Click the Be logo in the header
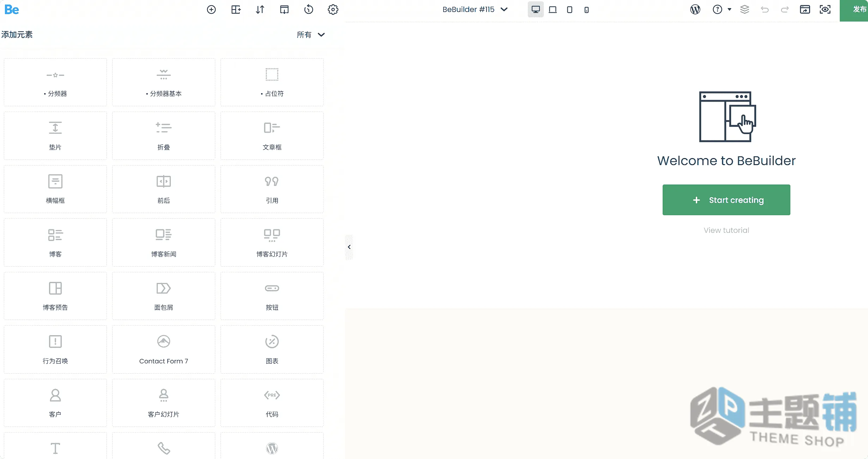This screenshot has height=459, width=868. [x=12, y=10]
